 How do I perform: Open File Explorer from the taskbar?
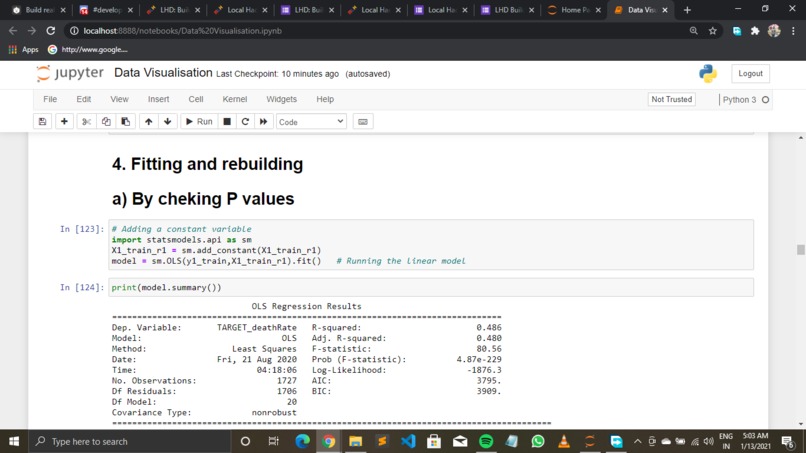click(355, 441)
